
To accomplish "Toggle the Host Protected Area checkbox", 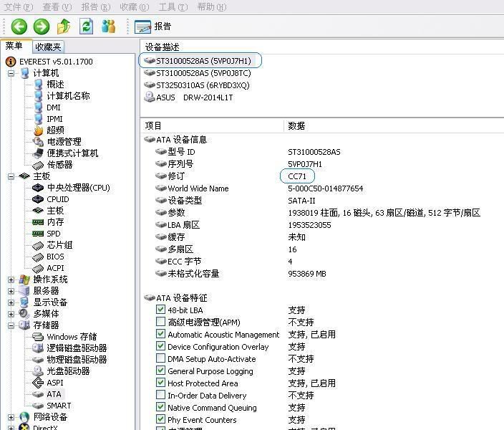I will click(x=161, y=383).
